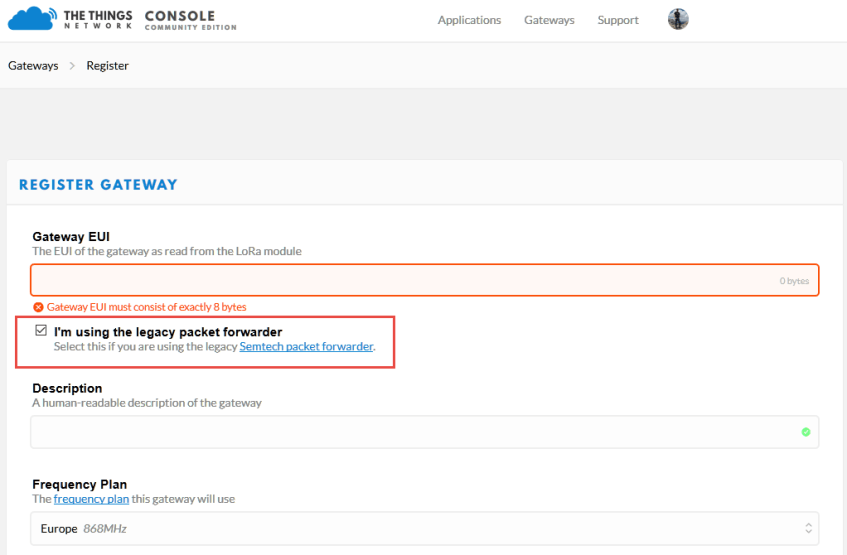847x555 pixels.
Task: Click the Register breadcrumb item
Action: click(x=107, y=66)
